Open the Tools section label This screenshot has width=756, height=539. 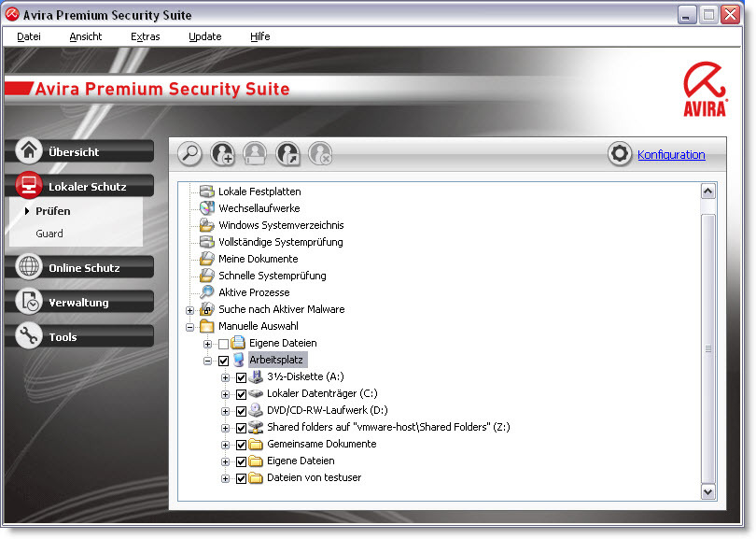[x=63, y=337]
